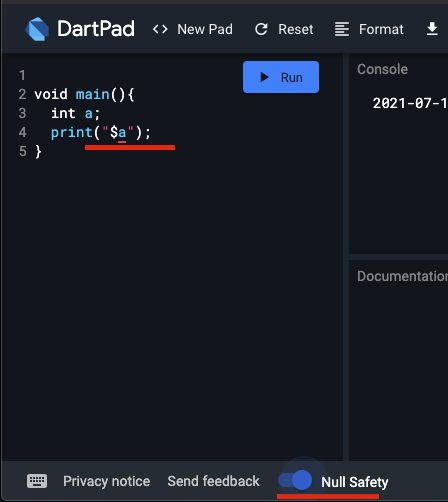This screenshot has height=502, width=448.
Task: Click the DartPad logo icon
Action: click(37, 29)
